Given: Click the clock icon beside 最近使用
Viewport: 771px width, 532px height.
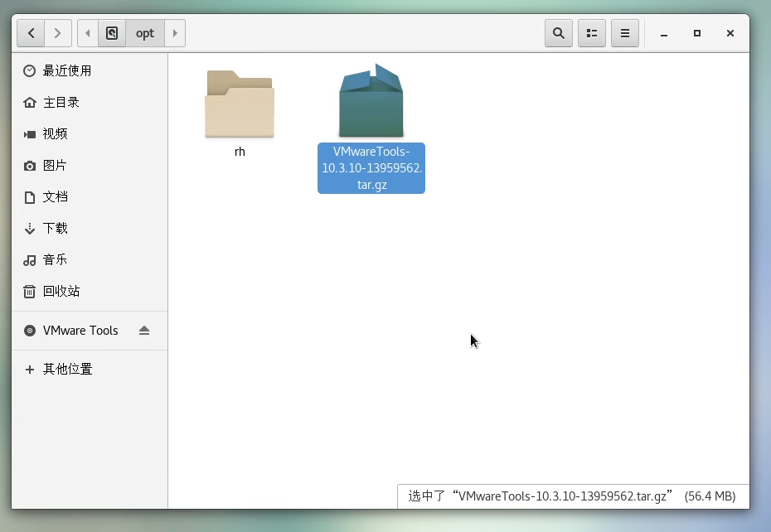Looking at the screenshot, I should click(x=30, y=70).
